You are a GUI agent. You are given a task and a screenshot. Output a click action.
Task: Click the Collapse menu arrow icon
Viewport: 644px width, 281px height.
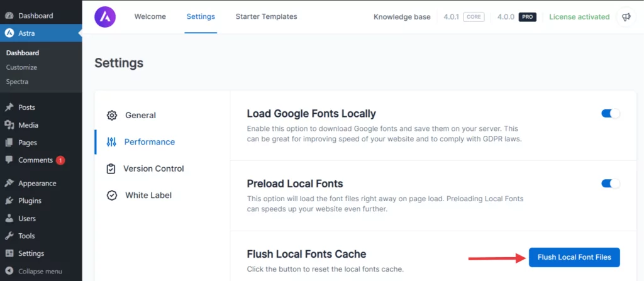[x=9, y=271]
